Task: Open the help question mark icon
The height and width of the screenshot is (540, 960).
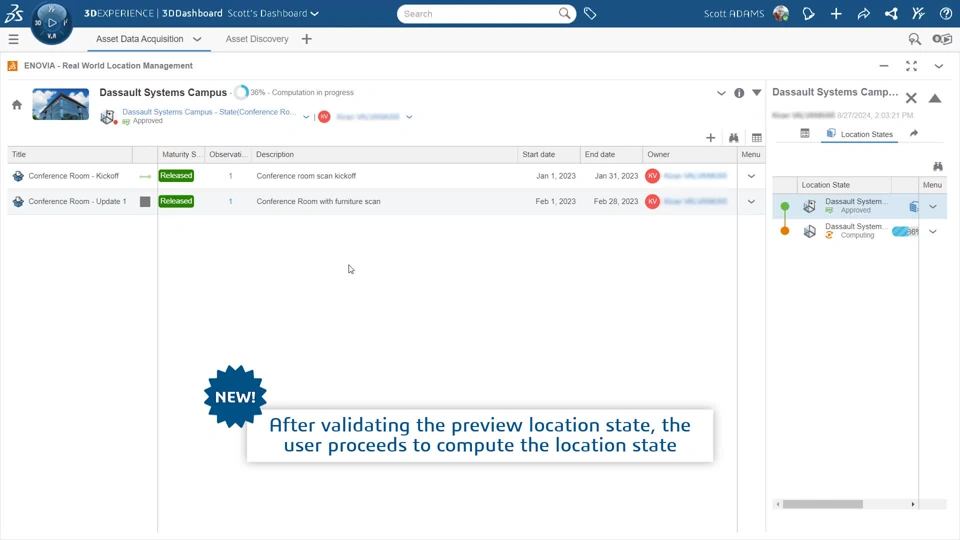Action: pyautogui.click(x=945, y=13)
